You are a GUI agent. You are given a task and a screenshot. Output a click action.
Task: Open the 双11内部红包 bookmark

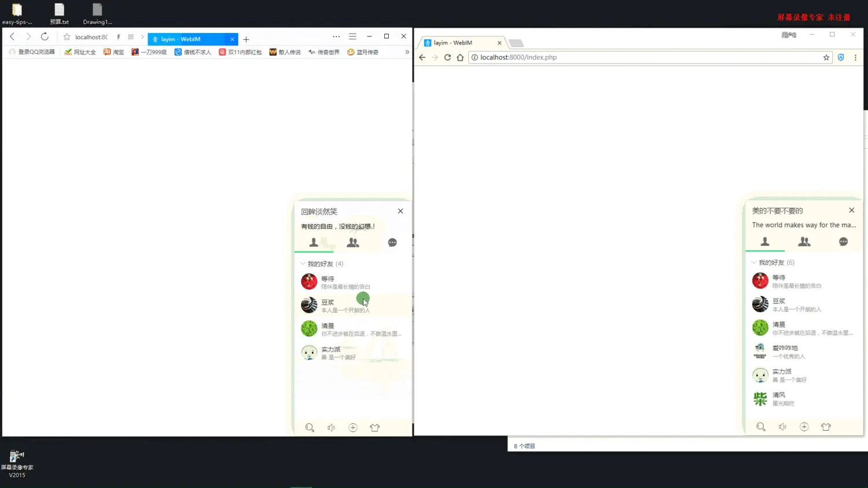pos(240,52)
